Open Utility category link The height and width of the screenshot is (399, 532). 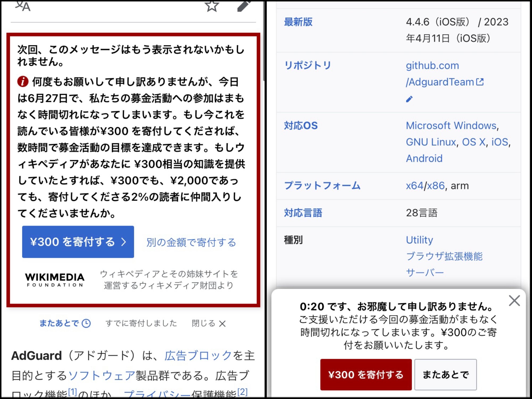[419, 240]
